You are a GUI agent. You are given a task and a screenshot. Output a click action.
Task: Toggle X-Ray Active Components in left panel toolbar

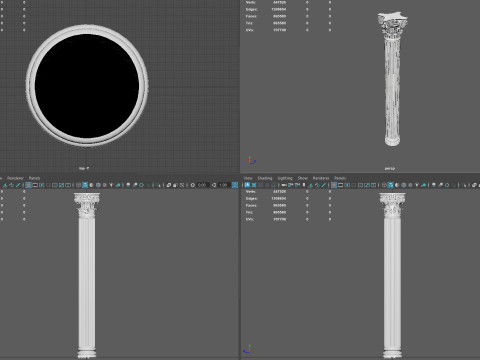coord(175,185)
